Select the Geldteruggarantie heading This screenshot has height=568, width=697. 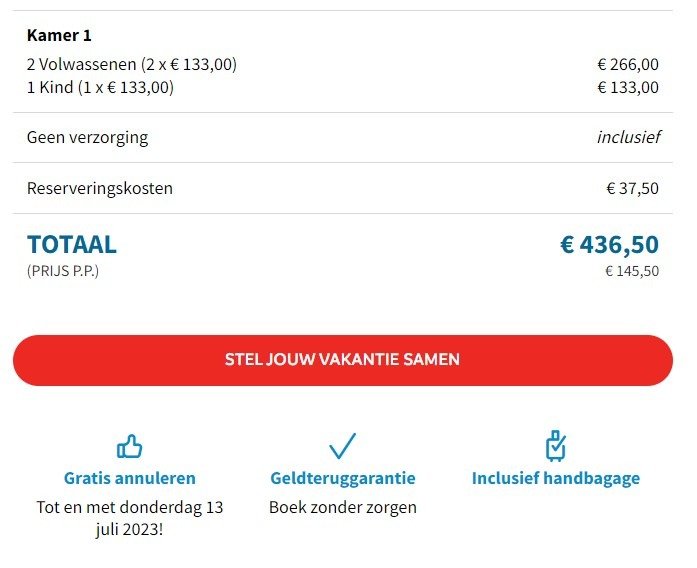[x=343, y=478]
